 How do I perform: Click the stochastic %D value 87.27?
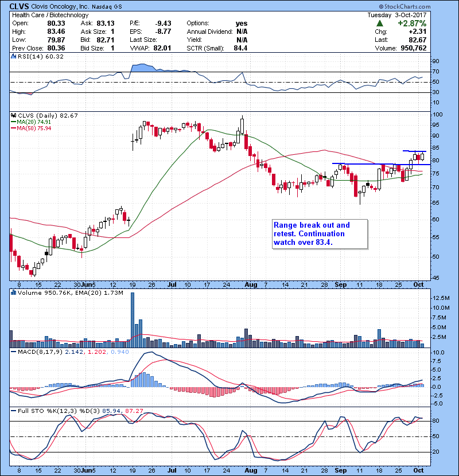(134, 411)
